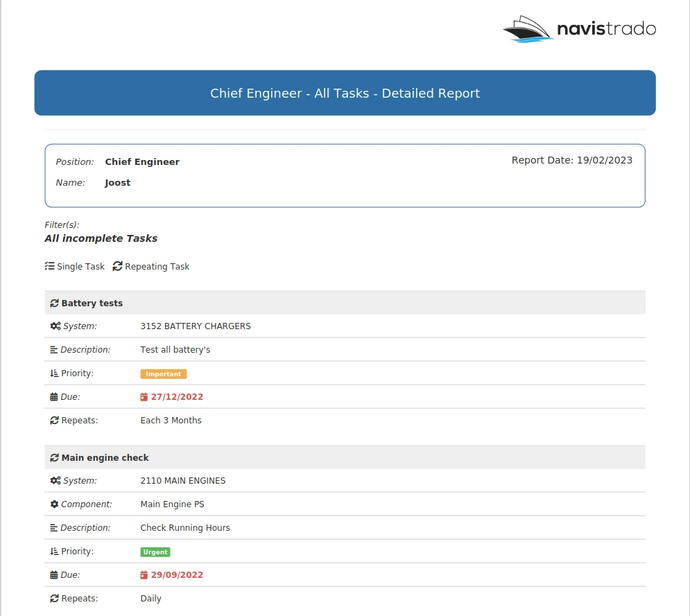Select the Main engine check task header
690x616 pixels.
[x=345, y=457]
